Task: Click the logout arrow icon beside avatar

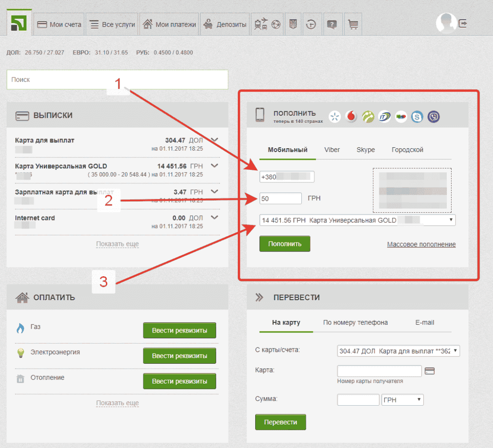Action: click(x=463, y=23)
